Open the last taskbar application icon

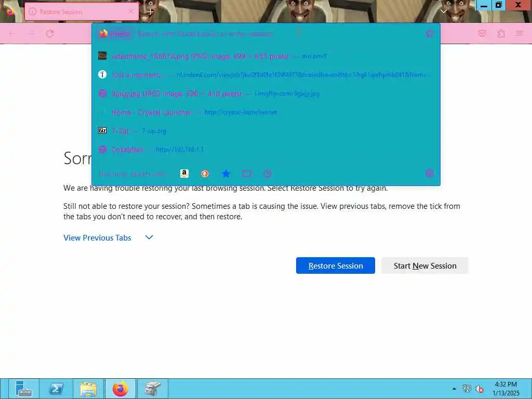(x=153, y=389)
